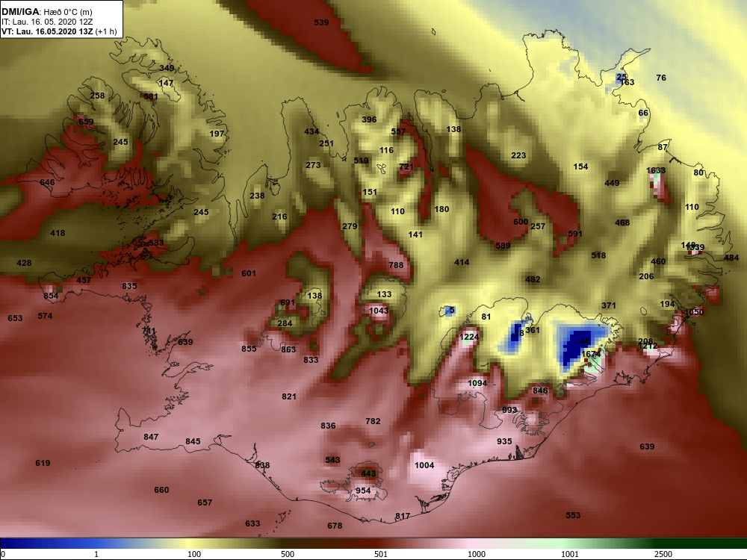The height and width of the screenshot is (560, 747).
Task: Click the 721 value on the map
Action: pos(406,167)
